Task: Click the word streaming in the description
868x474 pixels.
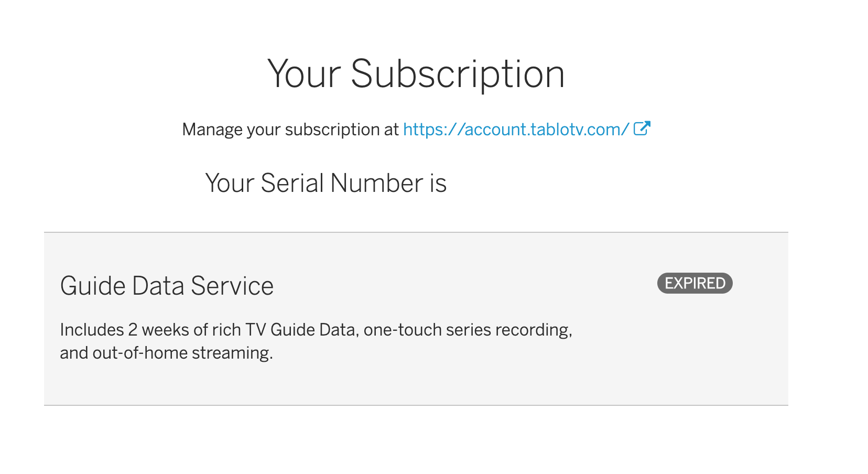Action: 232,353
